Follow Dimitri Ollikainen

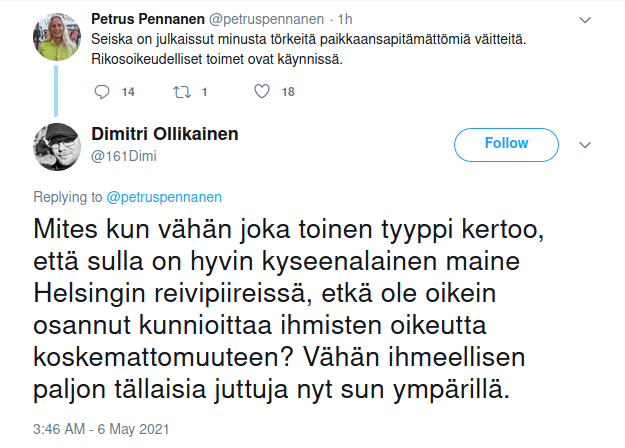point(506,144)
